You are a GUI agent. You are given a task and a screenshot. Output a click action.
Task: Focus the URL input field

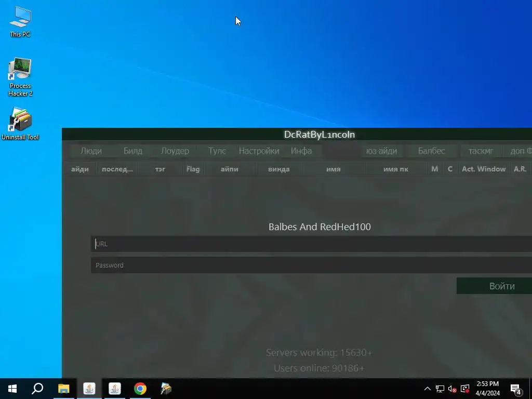312,244
